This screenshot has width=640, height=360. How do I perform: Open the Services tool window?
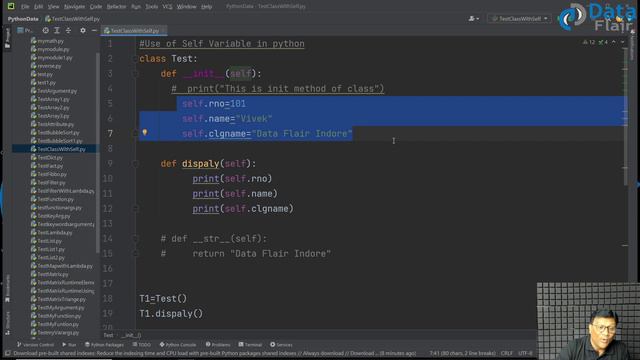click(281, 344)
